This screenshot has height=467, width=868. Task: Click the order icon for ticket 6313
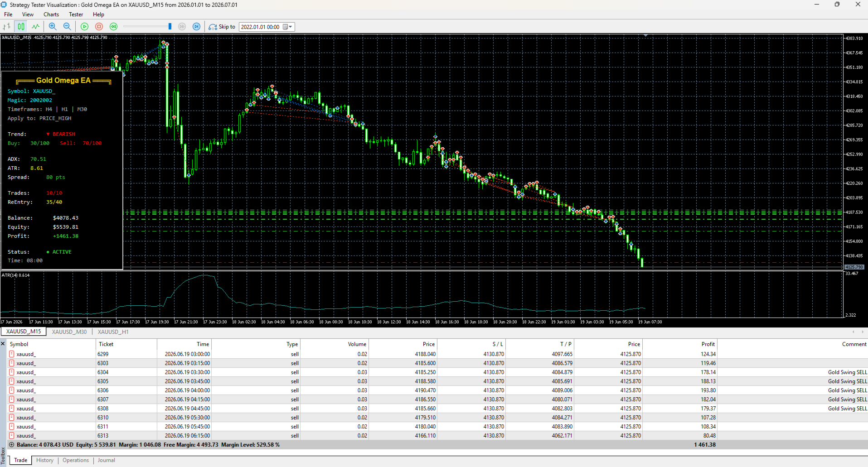(12, 436)
